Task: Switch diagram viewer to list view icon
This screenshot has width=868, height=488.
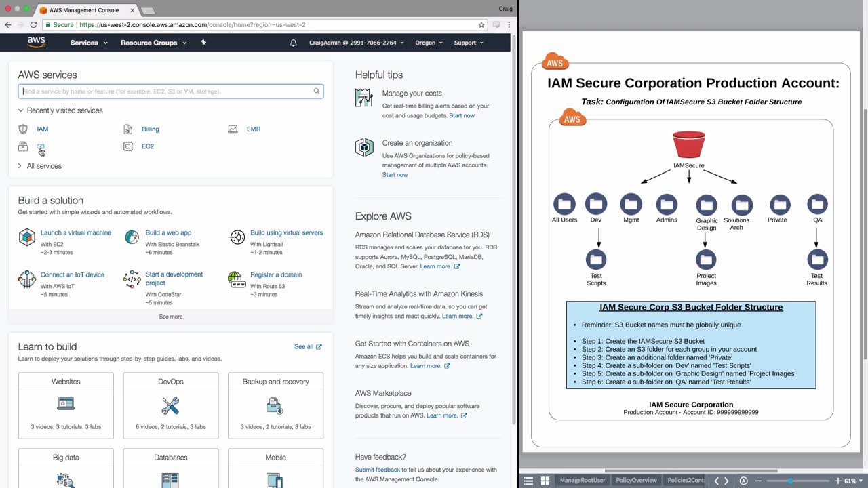Action: coord(528,481)
